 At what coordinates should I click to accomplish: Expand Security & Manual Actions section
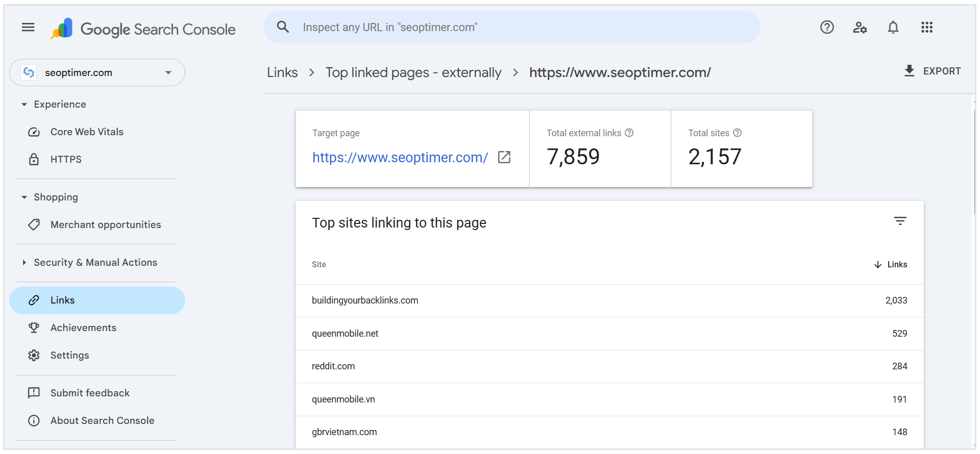[24, 263]
